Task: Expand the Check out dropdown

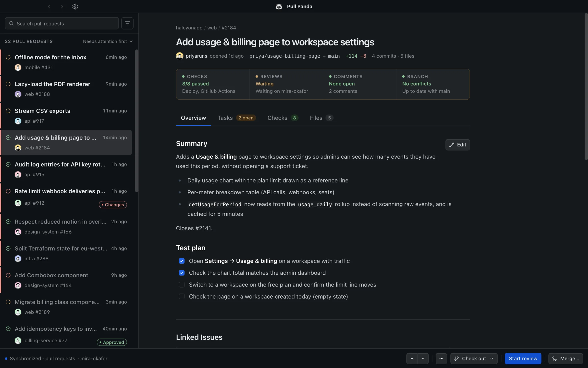Action: click(x=492, y=359)
